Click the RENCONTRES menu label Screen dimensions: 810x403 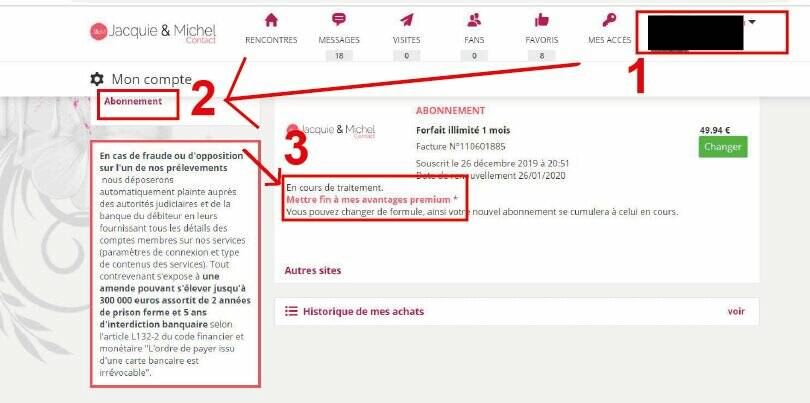271,40
